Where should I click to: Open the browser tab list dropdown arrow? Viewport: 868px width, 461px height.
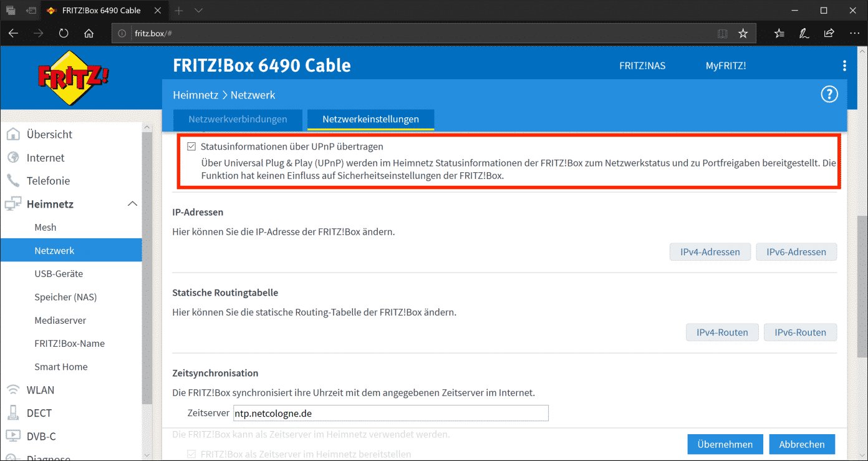point(199,11)
